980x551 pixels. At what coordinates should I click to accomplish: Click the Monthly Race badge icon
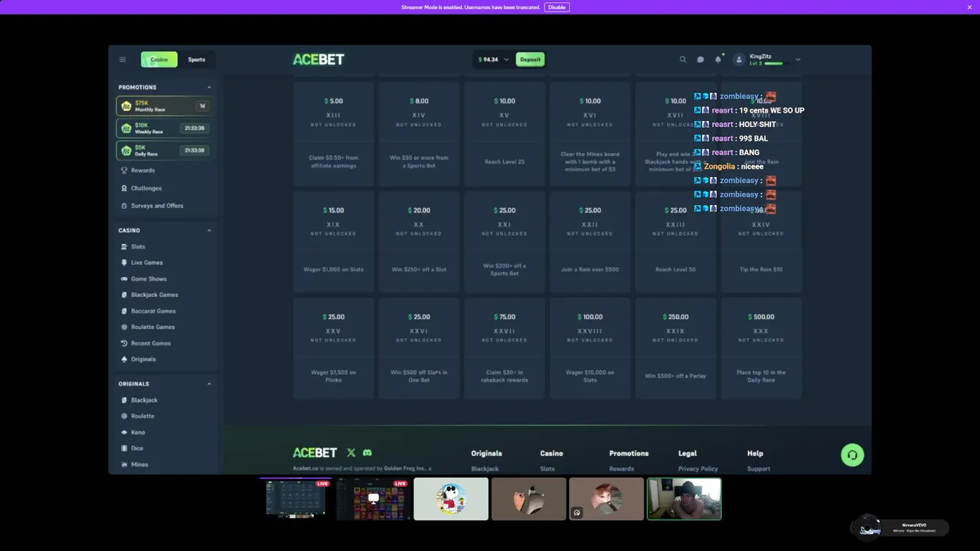[126, 106]
